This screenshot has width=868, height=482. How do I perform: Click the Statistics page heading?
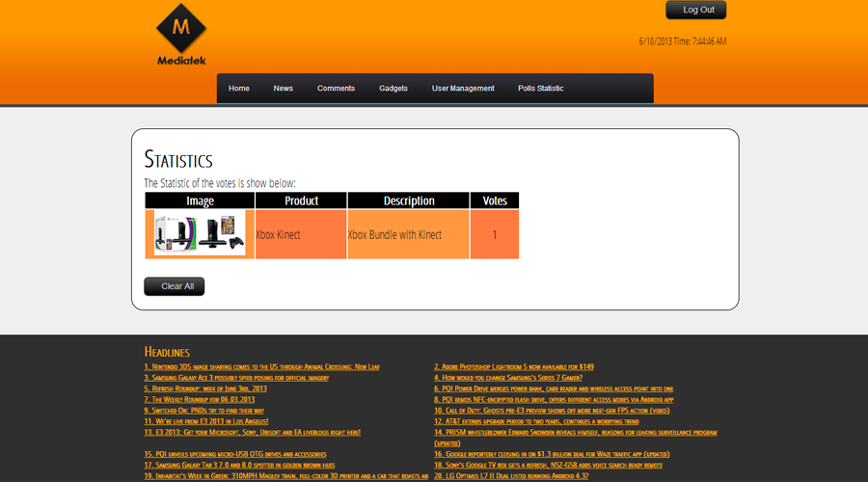(x=178, y=159)
